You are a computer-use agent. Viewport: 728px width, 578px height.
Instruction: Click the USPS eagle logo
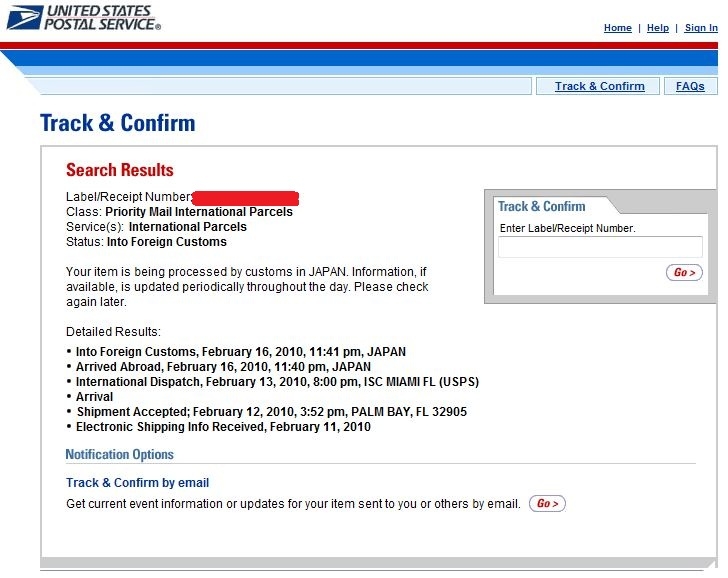coord(25,18)
